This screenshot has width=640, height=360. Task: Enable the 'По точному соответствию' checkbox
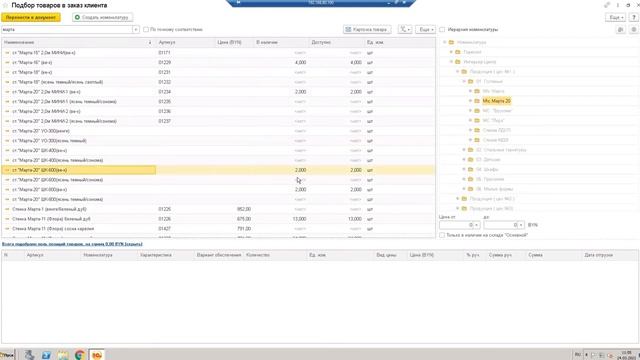(146, 29)
